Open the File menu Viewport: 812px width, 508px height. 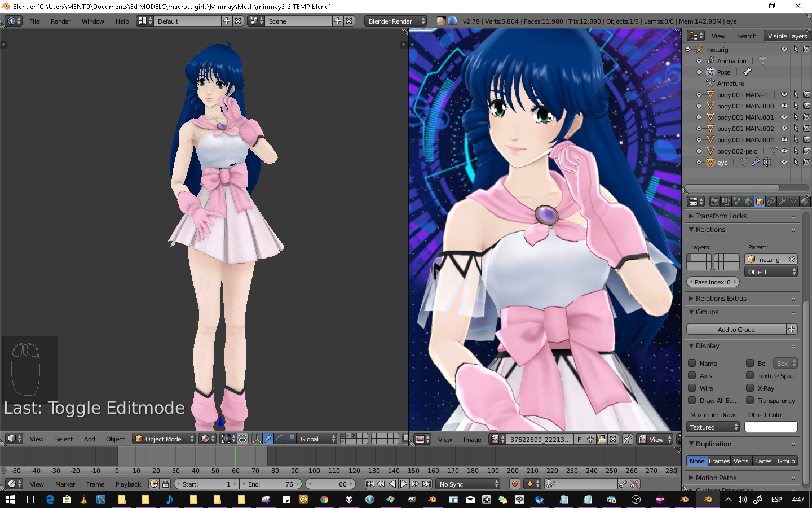pos(34,21)
